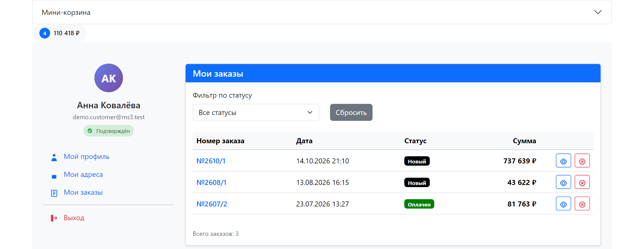This screenshot has width=644, height=249.
Task: Select Мои заказы in sidebar menu
Action: tap(83, 192)
